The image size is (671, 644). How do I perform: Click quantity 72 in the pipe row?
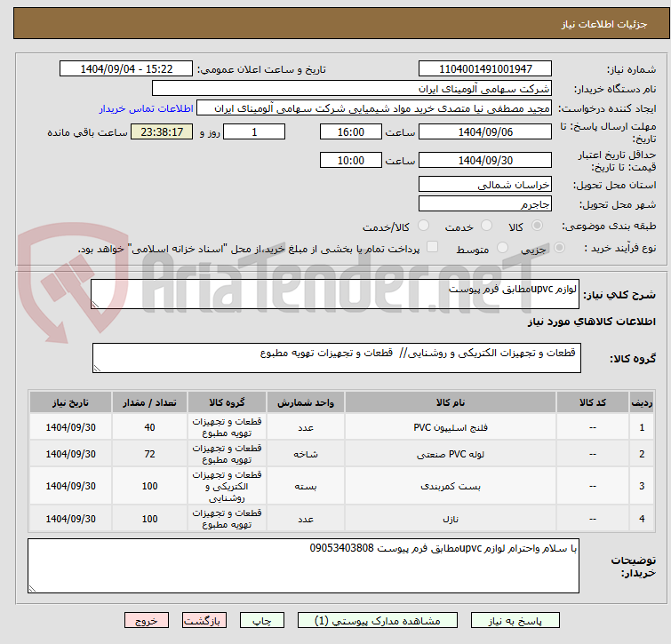pyautogui.click(x=149, y=454)
